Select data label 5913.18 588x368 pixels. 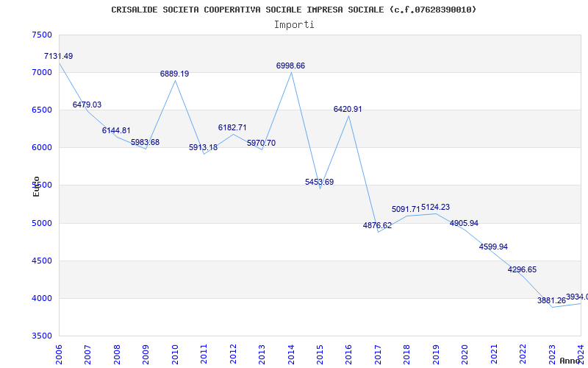[x=204, y=148]
